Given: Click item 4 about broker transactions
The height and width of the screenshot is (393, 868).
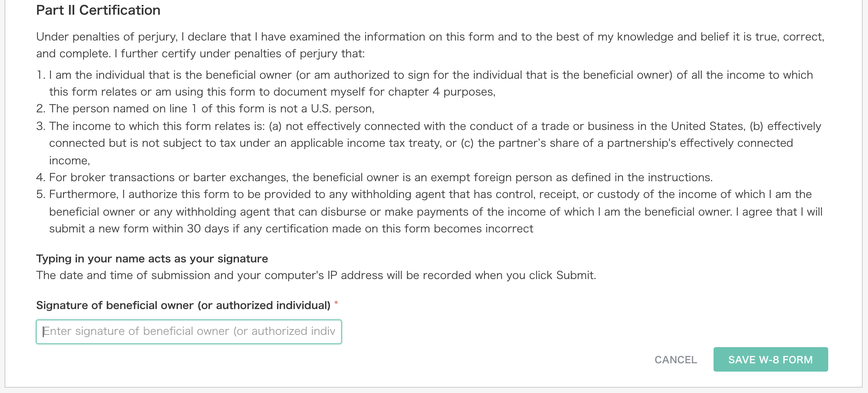Looking at the screenshot, I should point(374,177).
